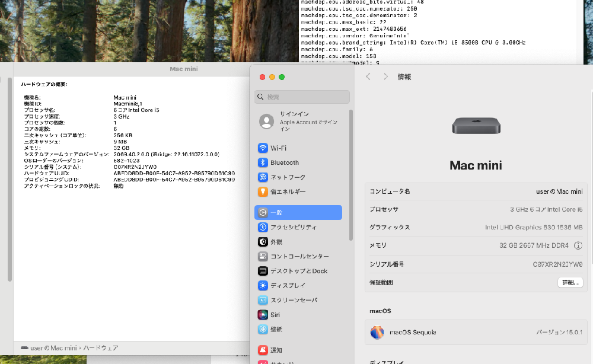Click サインイン Apple Account entry

(x=302, y=122)
